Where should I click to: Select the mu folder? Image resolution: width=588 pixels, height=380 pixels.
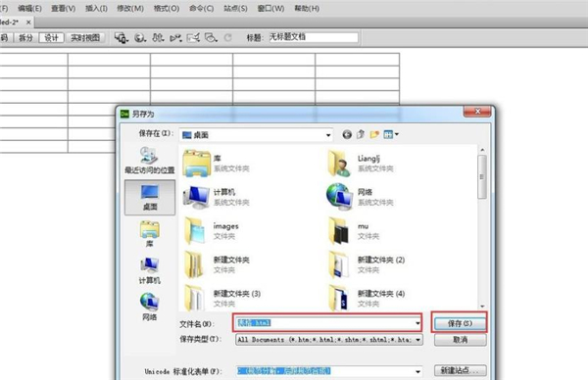coord(355,231)
